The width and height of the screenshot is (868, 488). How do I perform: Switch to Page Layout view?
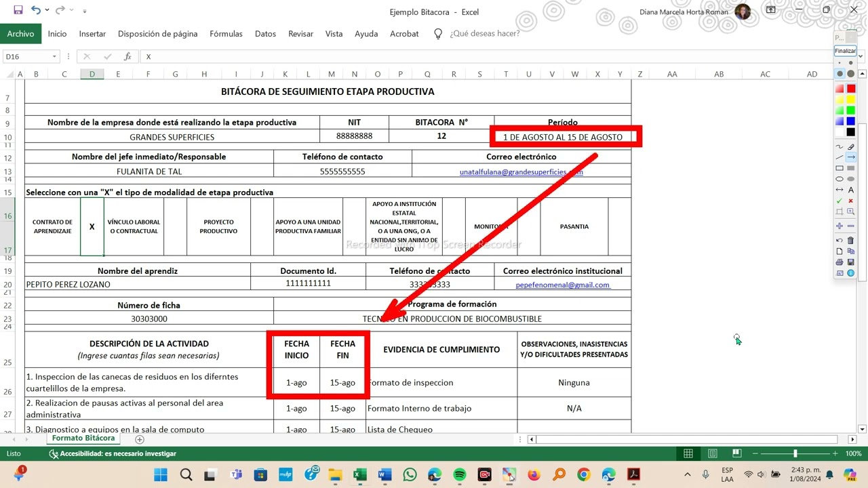point(713,453)
